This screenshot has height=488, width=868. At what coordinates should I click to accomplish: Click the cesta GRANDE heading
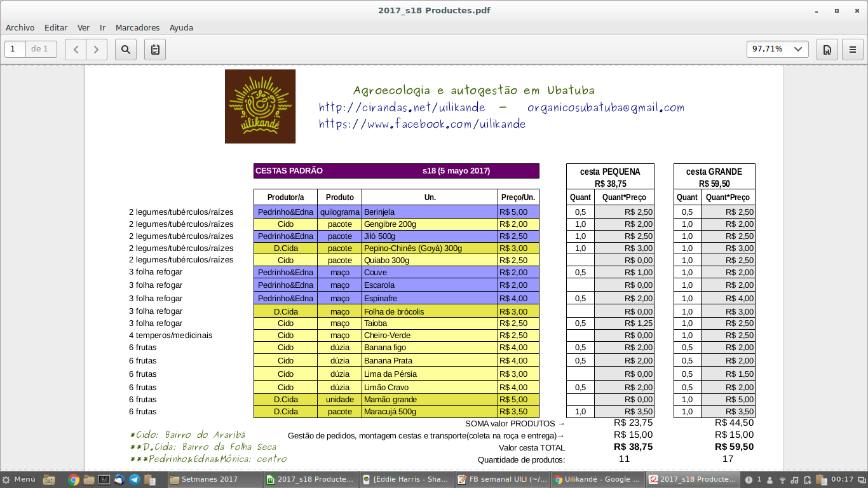click(714, 172)
